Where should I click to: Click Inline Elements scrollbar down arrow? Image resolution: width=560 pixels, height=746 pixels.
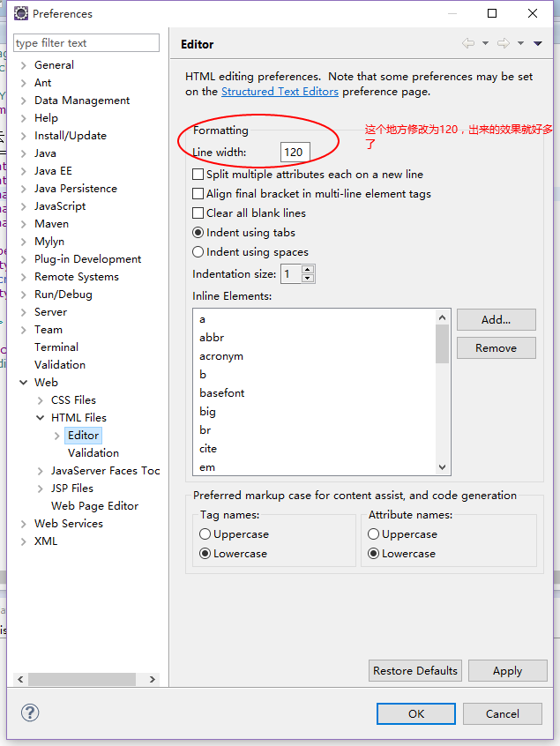click(443, 467)
